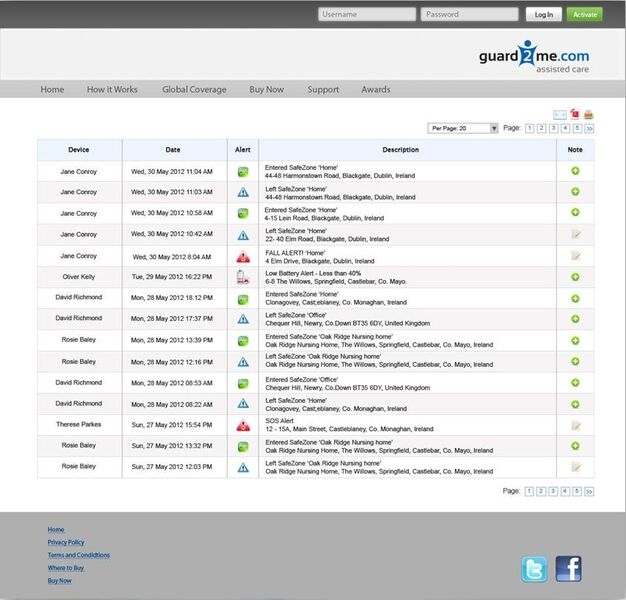This screenshot has width=626, height=600.
Task: Click 'Entered SafeZone Office' description
Action: [301, 380]
